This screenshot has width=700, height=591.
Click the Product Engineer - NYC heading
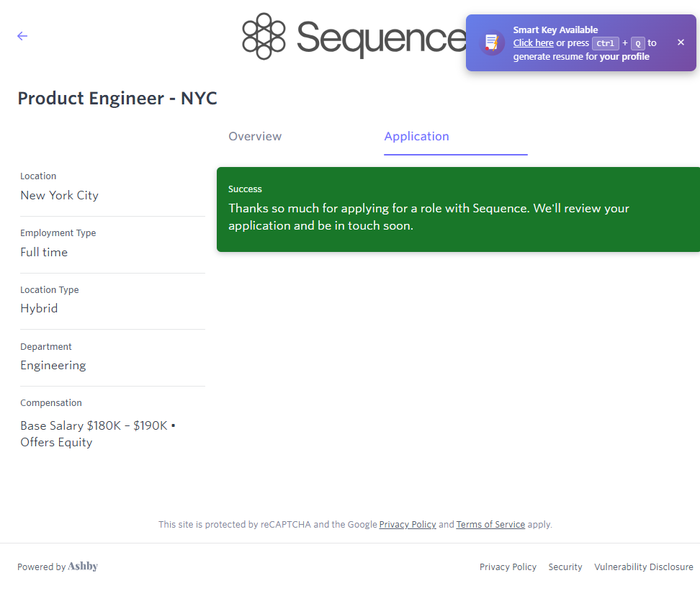(x=117, y=99)
